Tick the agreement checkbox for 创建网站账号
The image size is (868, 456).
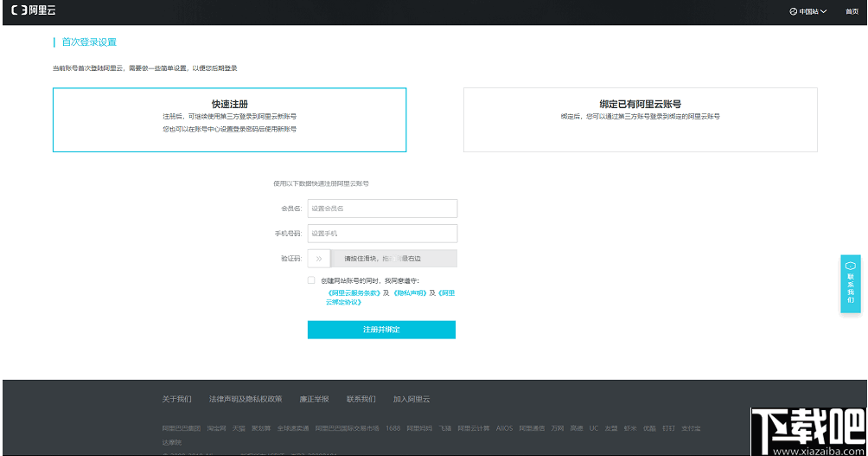click(x=311, y=280)
